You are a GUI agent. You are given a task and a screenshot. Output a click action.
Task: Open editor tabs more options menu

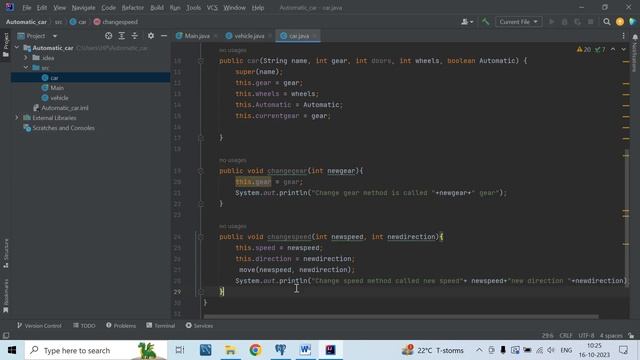[x=623, y=36]
